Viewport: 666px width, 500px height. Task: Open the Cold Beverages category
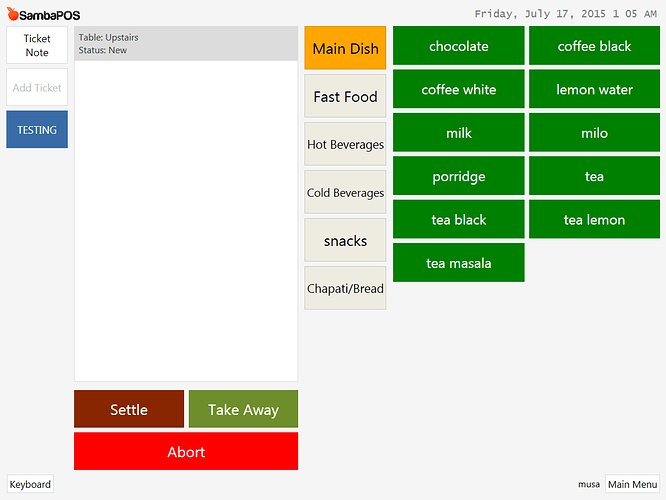[345, 192]
